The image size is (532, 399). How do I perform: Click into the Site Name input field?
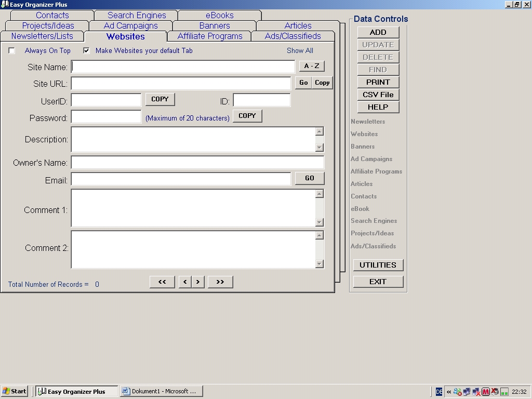pyautogui.click(x=183, y=66)
